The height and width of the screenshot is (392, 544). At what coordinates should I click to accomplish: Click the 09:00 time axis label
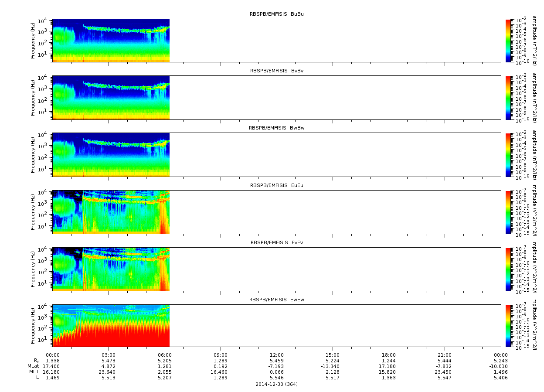point(221,355)
